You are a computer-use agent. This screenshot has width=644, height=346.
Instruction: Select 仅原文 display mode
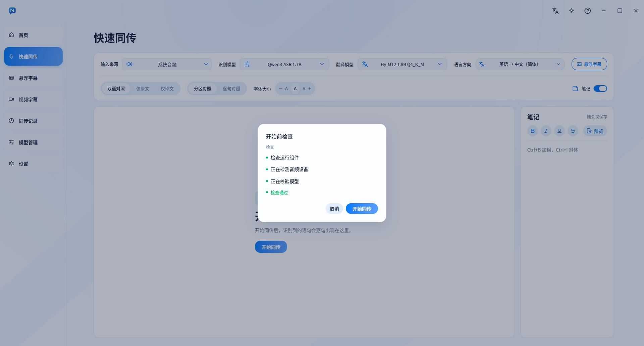click(143, 89)
